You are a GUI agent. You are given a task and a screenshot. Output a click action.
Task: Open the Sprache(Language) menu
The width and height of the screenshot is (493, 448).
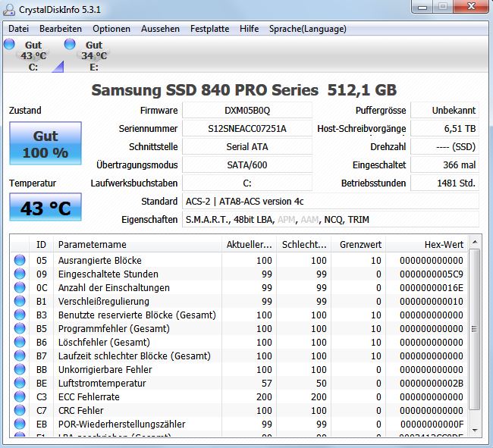pos(307,29)
